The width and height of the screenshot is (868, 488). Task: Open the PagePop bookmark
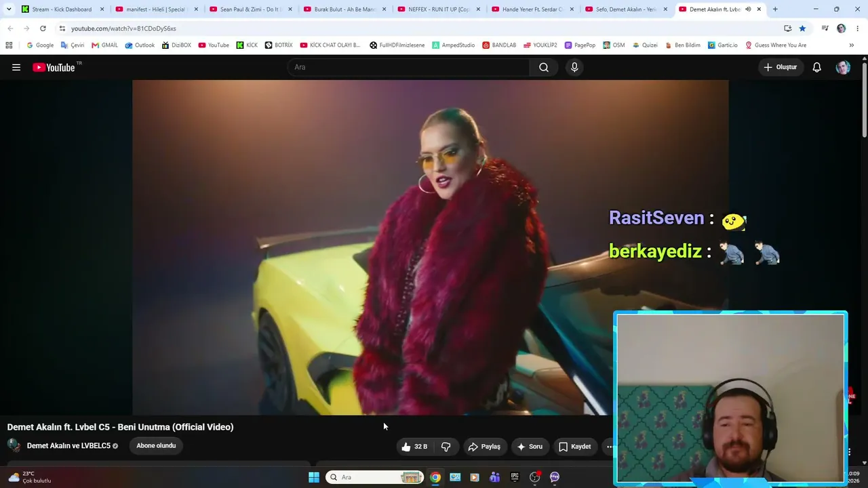(x=580, y=45)
